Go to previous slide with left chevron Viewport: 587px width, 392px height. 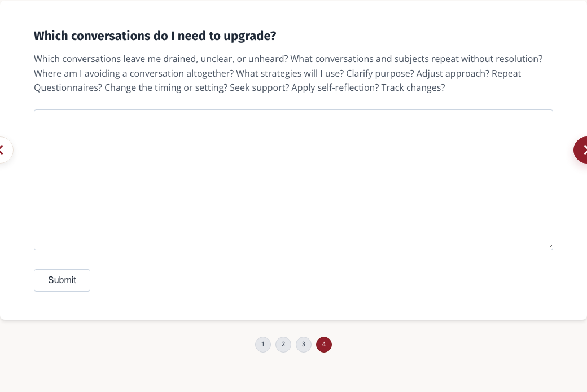[x=4, y=150]
